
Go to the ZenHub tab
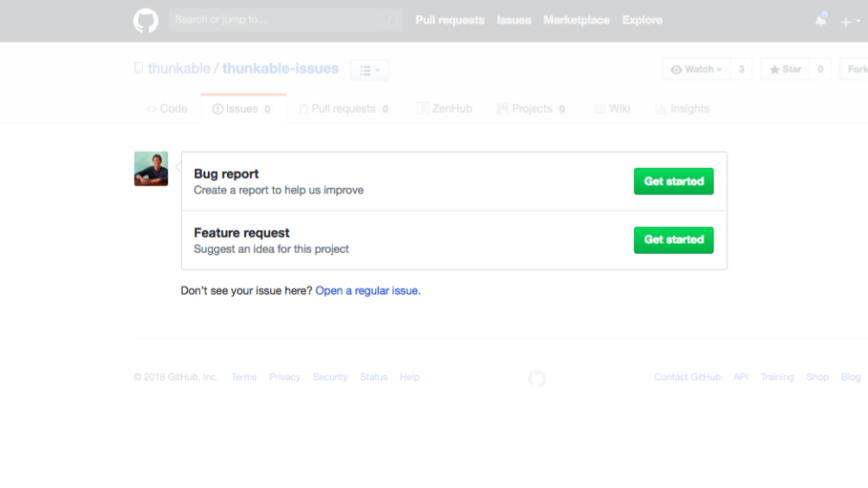(444, 108)
